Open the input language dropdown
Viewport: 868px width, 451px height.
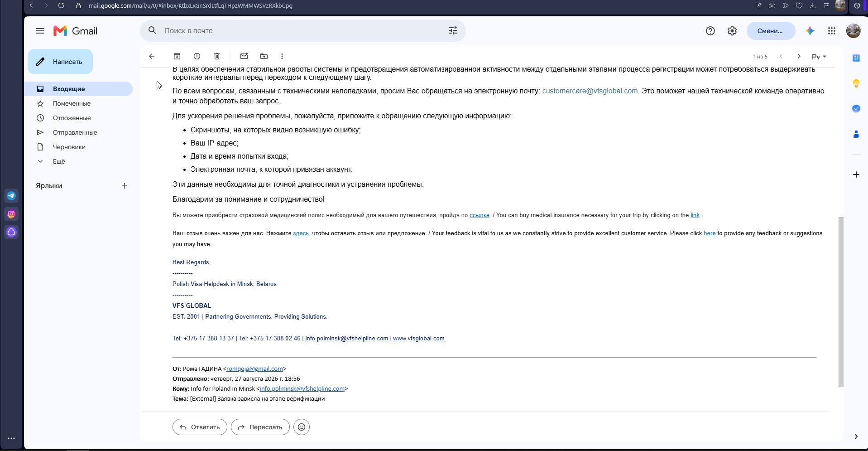click(x=819, y=57)
